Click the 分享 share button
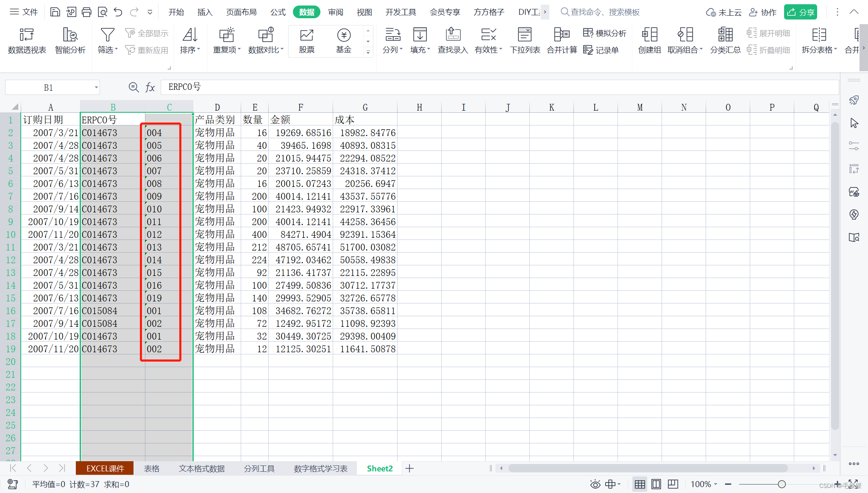Screen dimensions: 868x493 click(800, 12)
